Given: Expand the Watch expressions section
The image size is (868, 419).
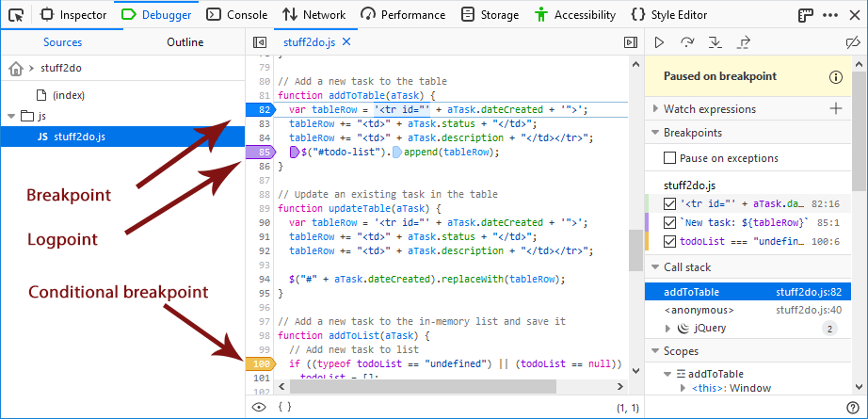Looking at the screenshot, I should (x=655, y=109).
